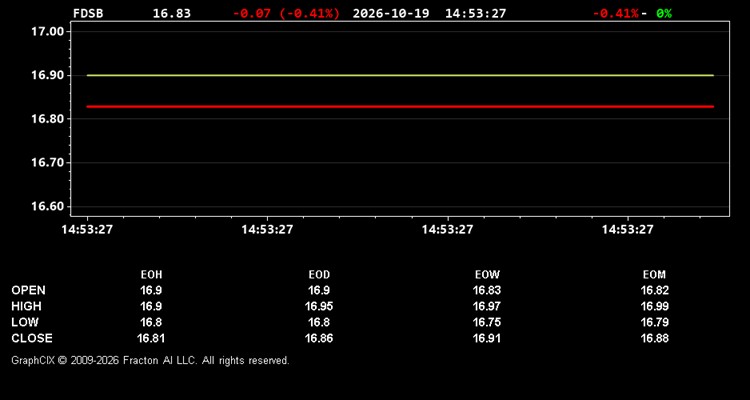Click the EOH close value 16.81
This screenshot has width=750, height=400.
151,338
